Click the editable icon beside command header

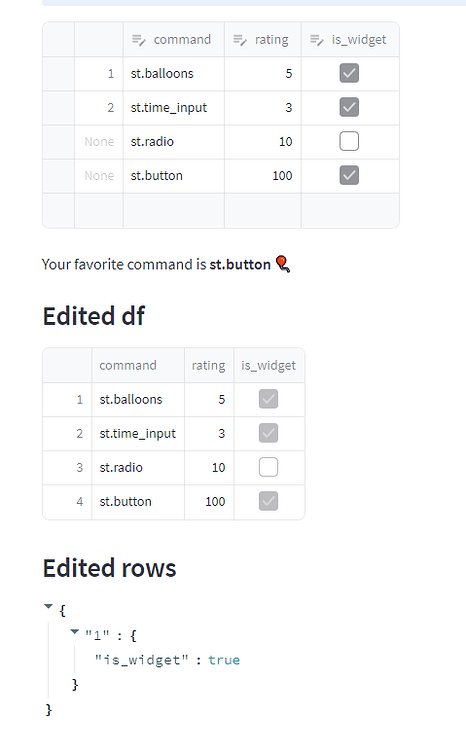click(138, 40)
